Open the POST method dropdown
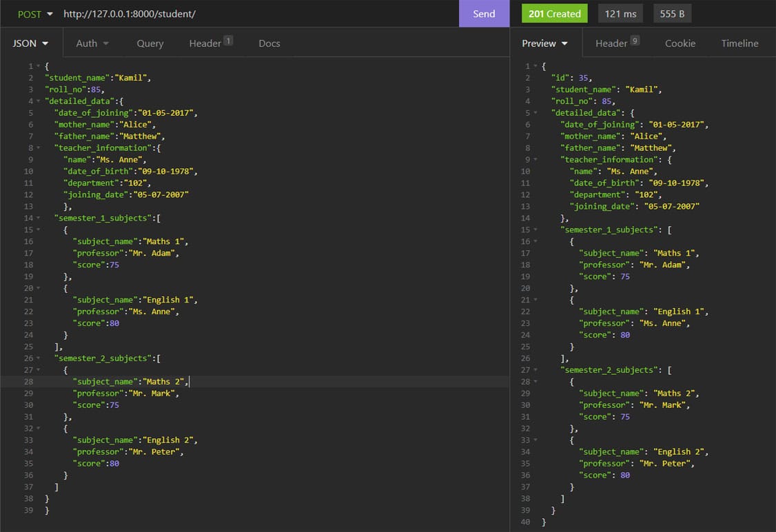The width and height of the screenshot is (776, 532). coord(33,14)
